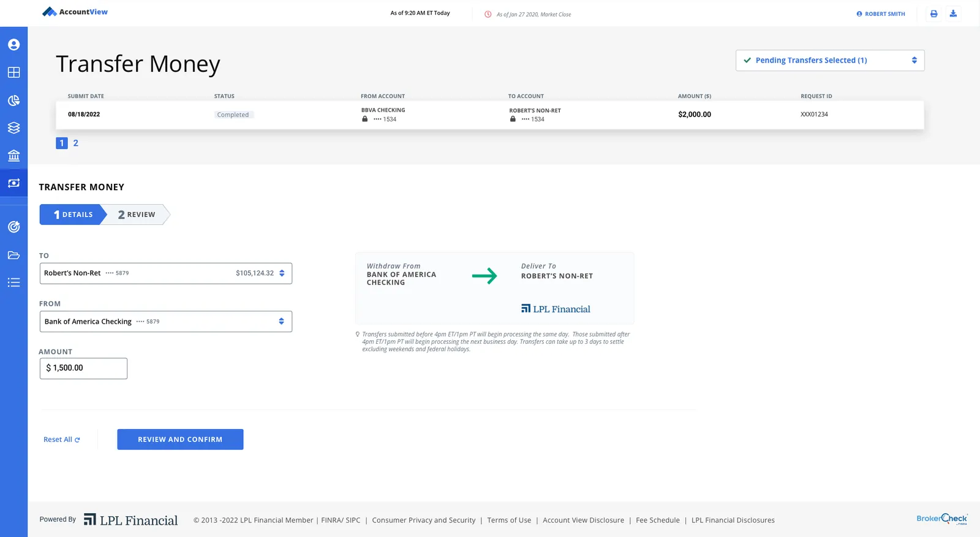980x537 pixels.
Task: Open the stacked layers icon in sidebar
Action: click(13, 128)
